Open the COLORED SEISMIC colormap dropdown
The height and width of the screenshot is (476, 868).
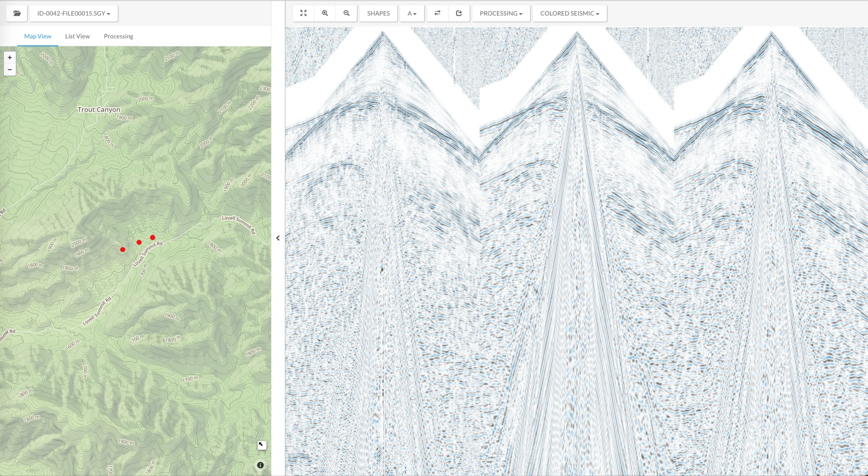(569, 14)
